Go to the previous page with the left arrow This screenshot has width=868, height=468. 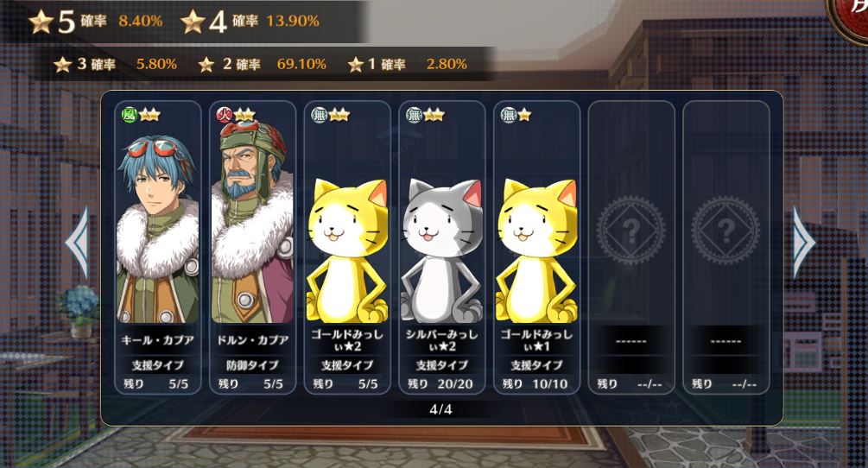[78, 243]
